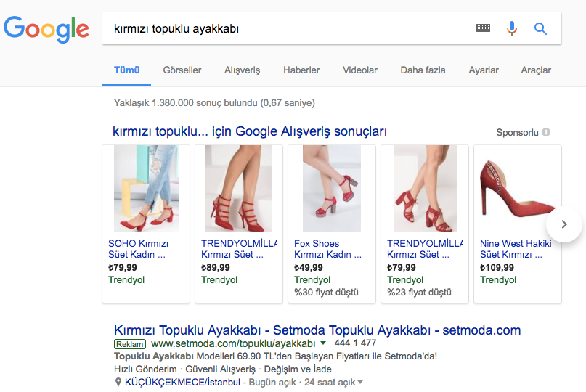Click SOHO Kırmızı Süet Kadın title link

coord(138,249)
